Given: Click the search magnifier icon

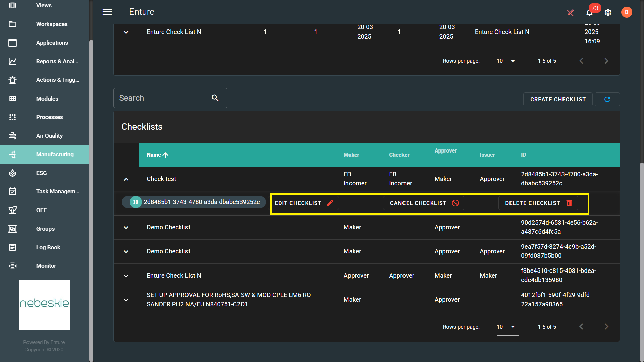Looking at the screenshot, I should point(215,98).
